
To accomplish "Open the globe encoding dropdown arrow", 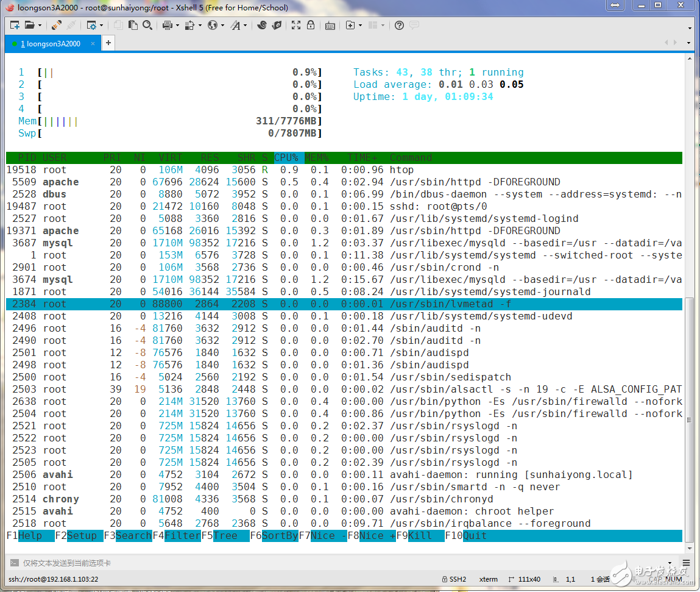I will click(x=222, y=26).
